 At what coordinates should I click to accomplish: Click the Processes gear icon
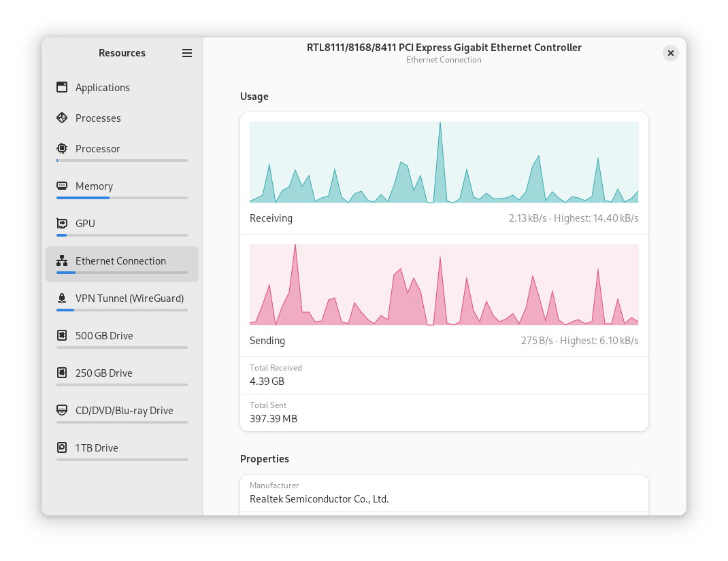coord(62,118)
